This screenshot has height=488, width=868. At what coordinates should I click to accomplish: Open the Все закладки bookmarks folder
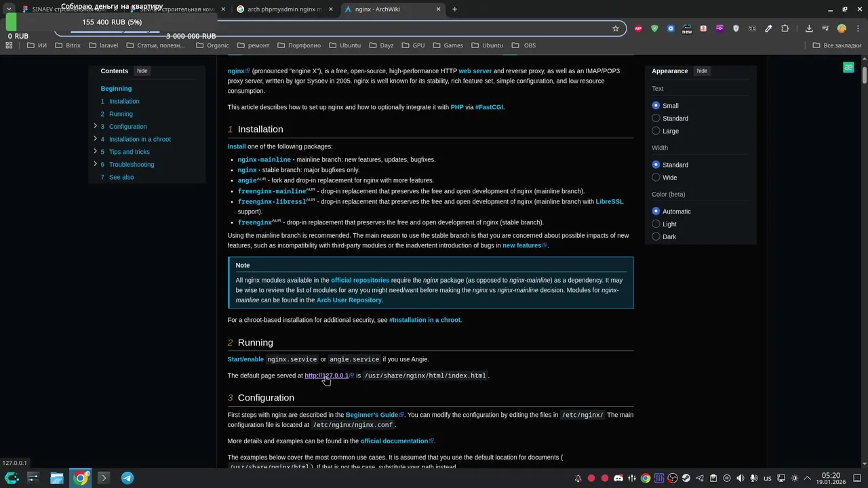click(x=837, y=45)
